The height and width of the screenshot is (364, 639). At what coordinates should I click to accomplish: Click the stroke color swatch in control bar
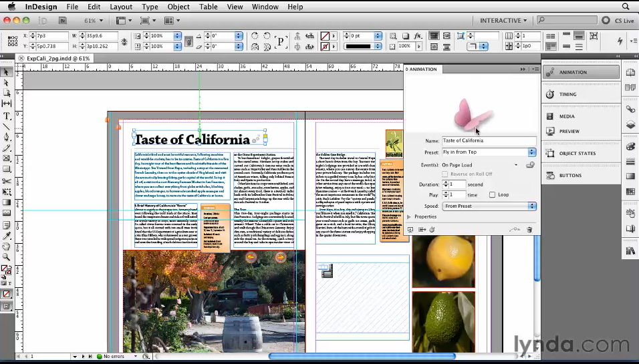point(325,46)
